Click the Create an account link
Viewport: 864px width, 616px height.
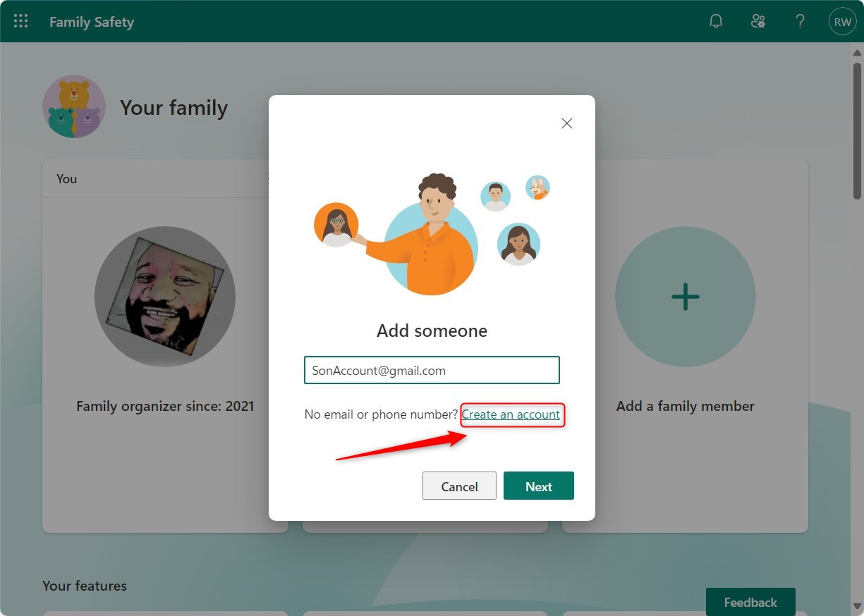(512, 414)
